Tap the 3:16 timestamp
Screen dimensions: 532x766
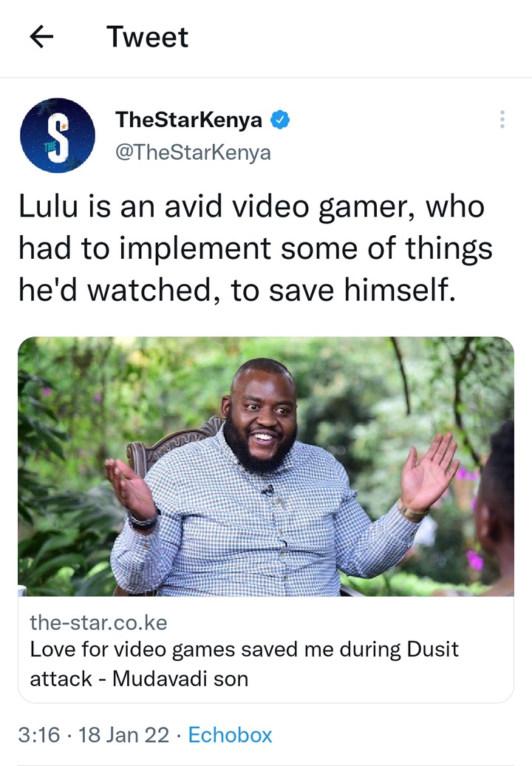39,735
